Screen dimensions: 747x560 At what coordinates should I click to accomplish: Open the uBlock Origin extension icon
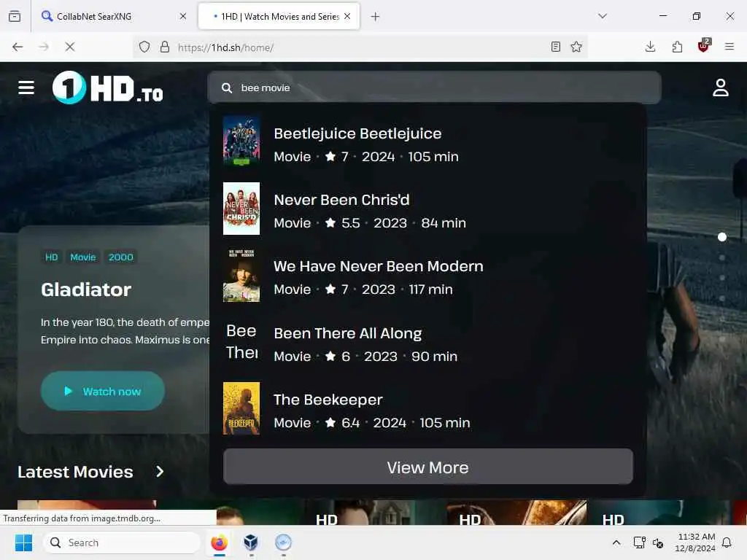pyautogui.click(x=704, y=46)
